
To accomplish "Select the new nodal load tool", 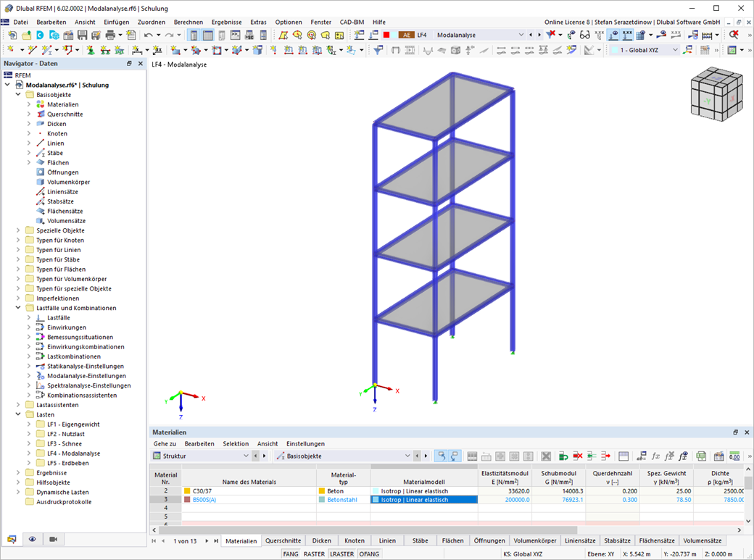I will [x=273, y=49].
